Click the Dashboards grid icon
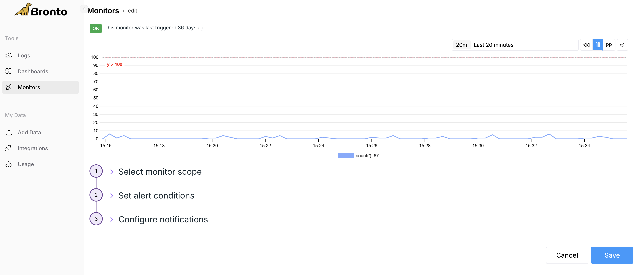The image size is (644, 275). click(x=9, y=71)
